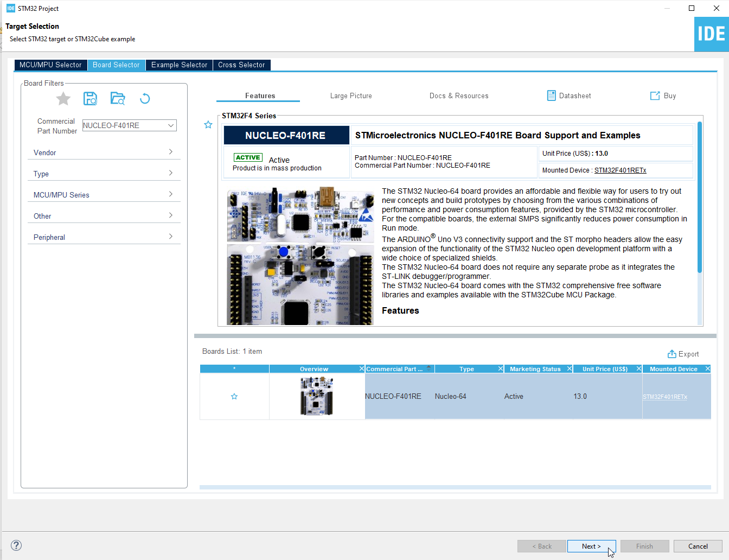This screenshot has height=560, width=729.
Task: Click the Next button
Action: (x=591, y=546)
